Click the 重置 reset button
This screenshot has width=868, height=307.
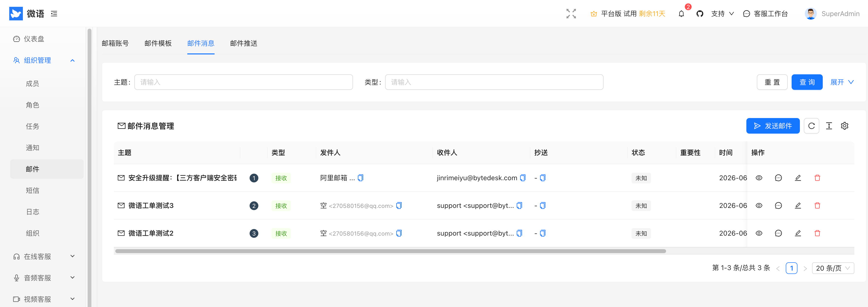(772, 82)
